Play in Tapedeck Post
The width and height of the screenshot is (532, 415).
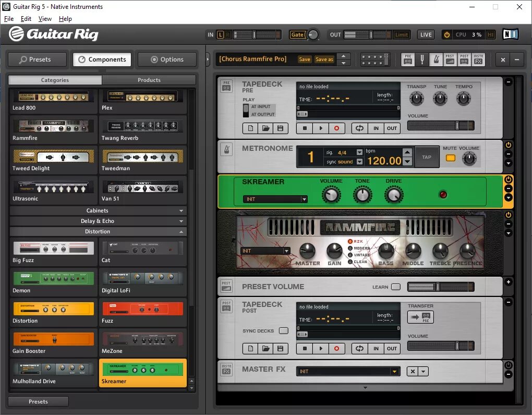point(321,348)
